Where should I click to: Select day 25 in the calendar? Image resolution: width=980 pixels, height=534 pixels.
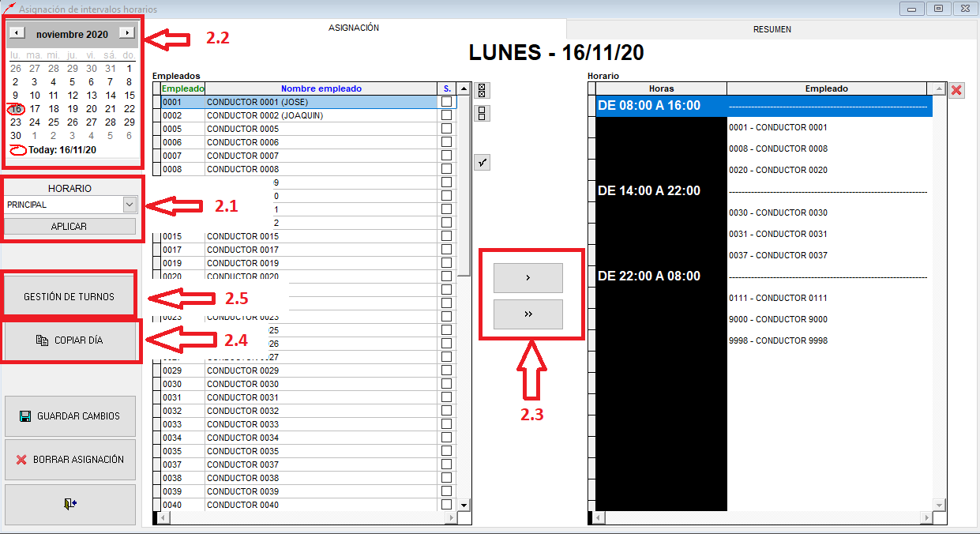[x=53, y=122]
